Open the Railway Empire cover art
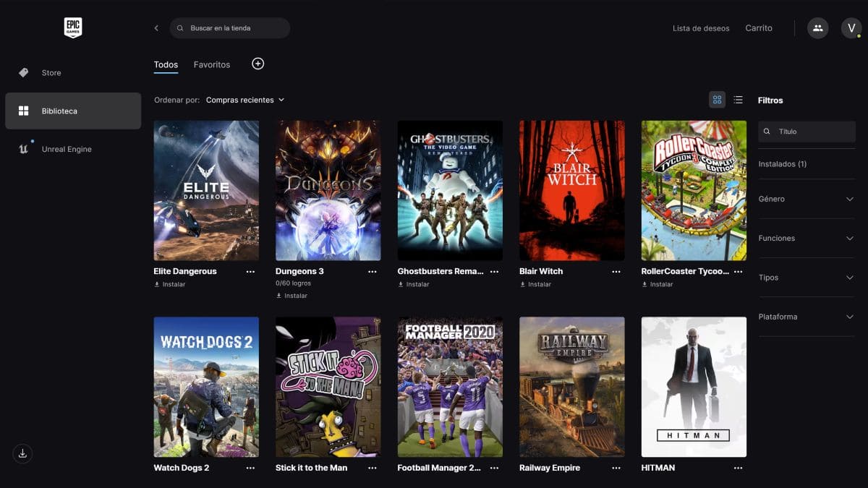 pos(571,387)
